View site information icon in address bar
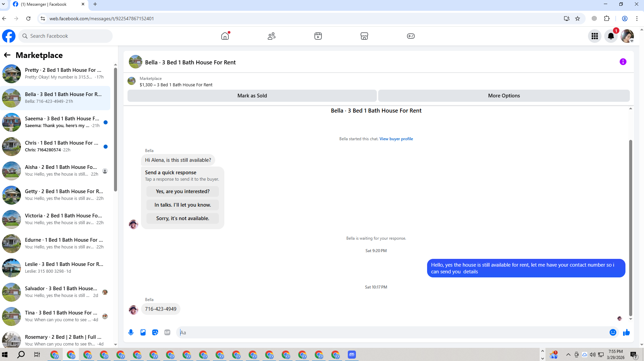Image resolution: width=644 pixels, height=361 pixels. tap(43, 19)
